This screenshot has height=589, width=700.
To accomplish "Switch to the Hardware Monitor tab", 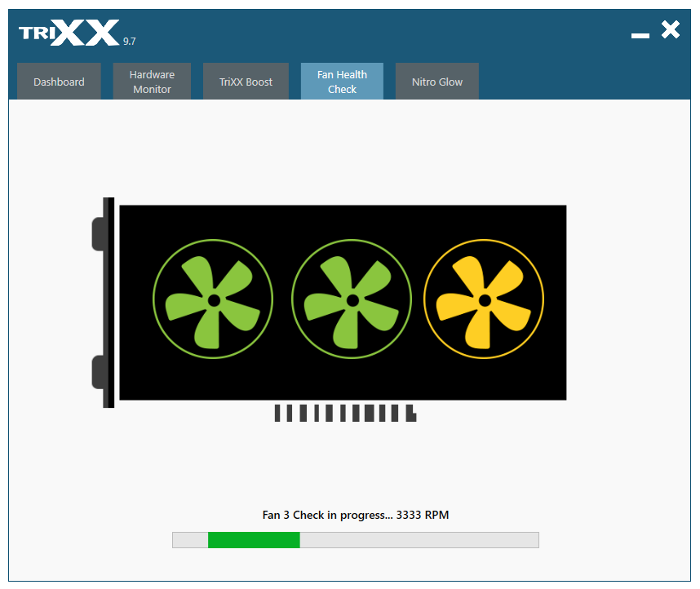I will tap(152, 82).
